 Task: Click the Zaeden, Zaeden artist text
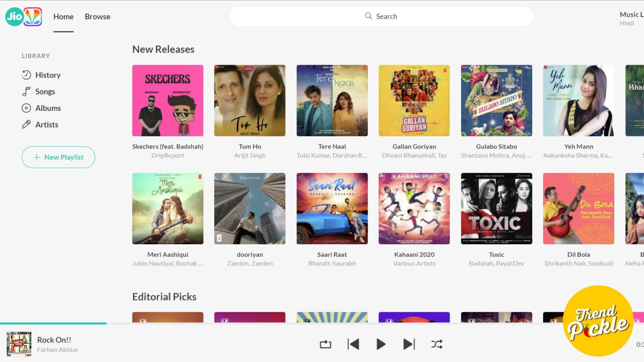click(x=250, y=264)
